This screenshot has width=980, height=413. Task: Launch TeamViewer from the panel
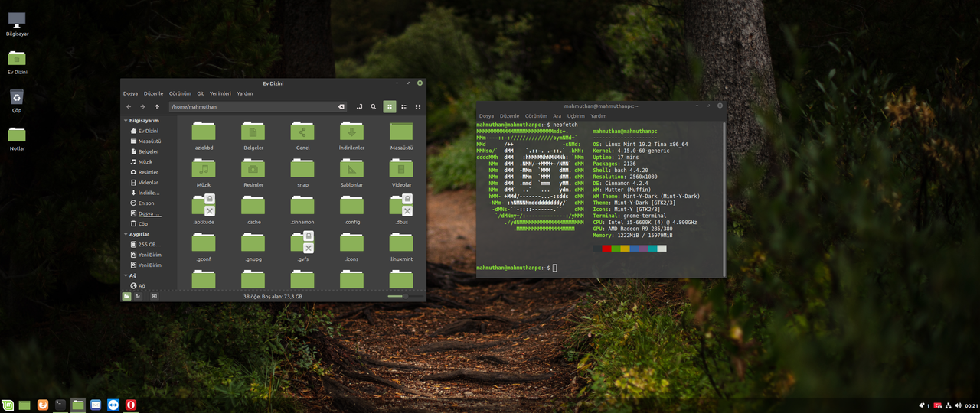pos(113,405)
